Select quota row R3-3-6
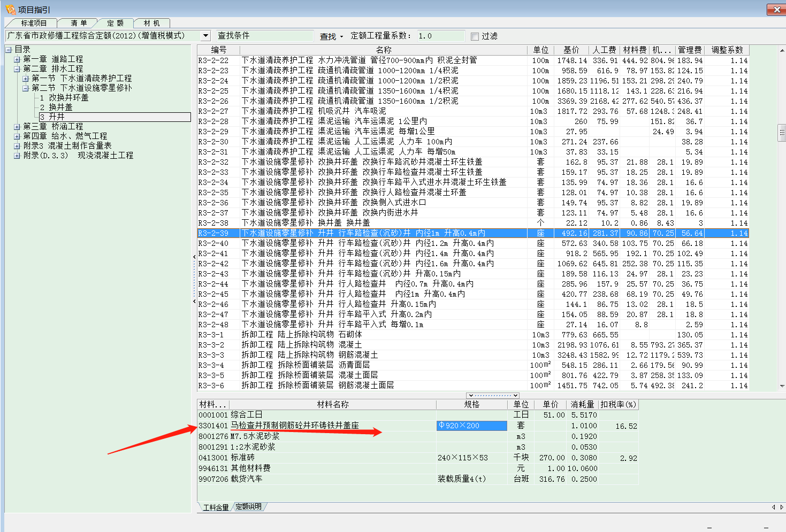The height and width of the screenshot is (532, 786). point(473,385)
